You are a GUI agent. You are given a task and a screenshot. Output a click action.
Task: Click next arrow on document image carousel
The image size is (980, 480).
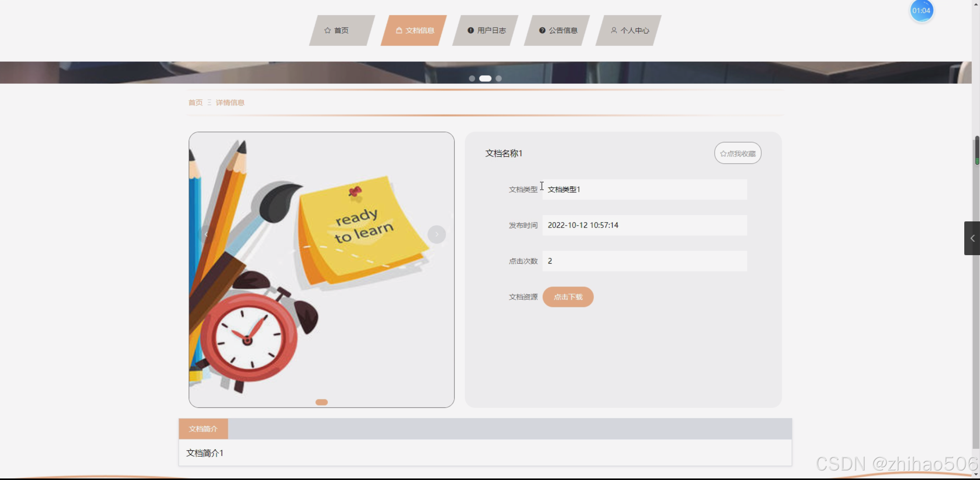(436, 234)
